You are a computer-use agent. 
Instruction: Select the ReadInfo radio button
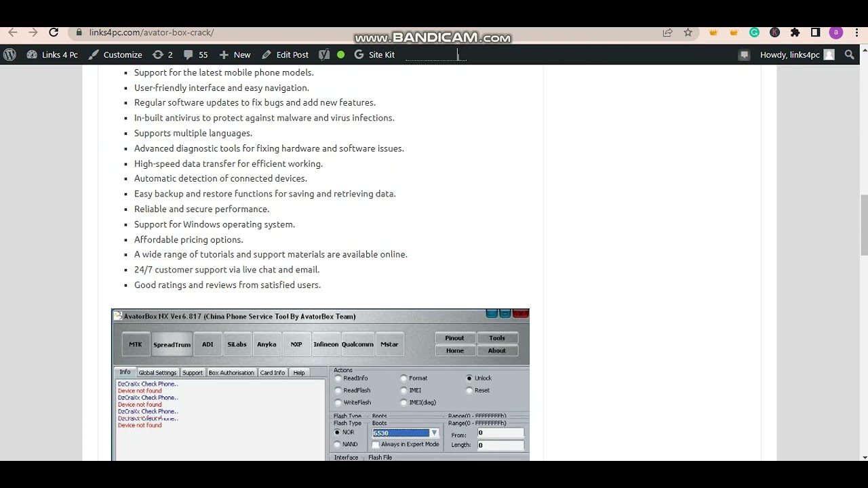tap(338, 378)
